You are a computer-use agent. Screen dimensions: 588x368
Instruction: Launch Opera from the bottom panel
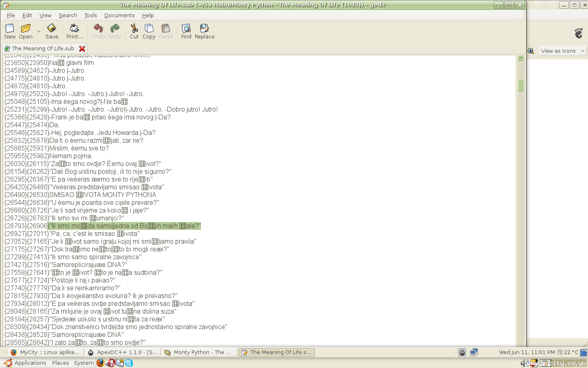tap(110, 363)
